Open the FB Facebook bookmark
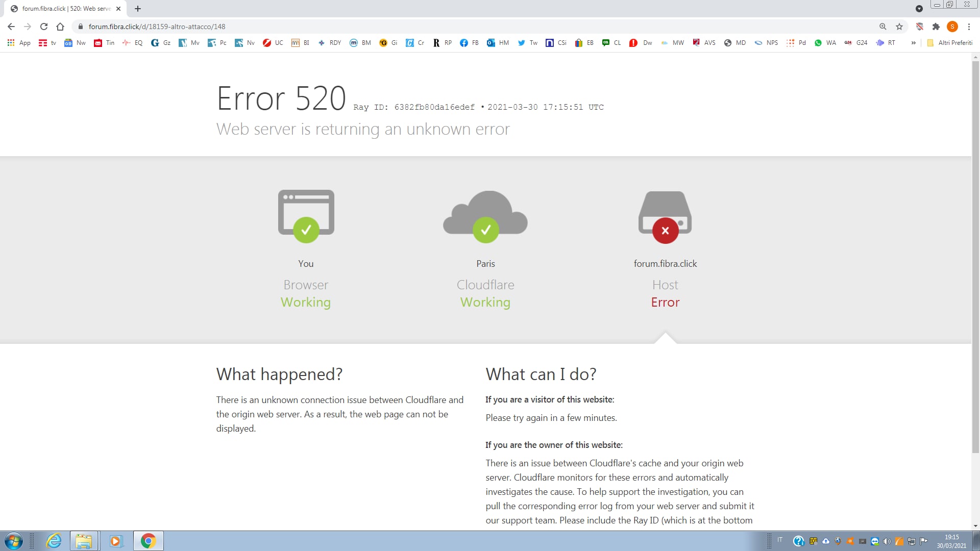The width and height of the screenshot is (980, 551). [469, 43]
